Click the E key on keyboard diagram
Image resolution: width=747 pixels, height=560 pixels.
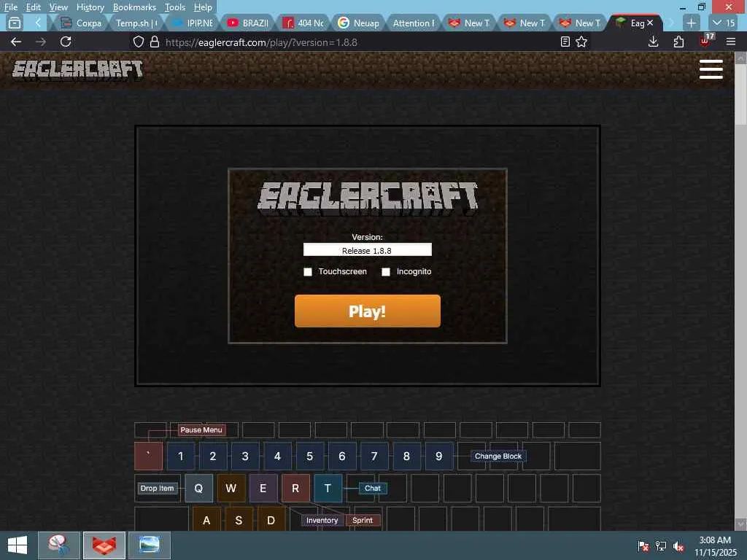point(263,488)
